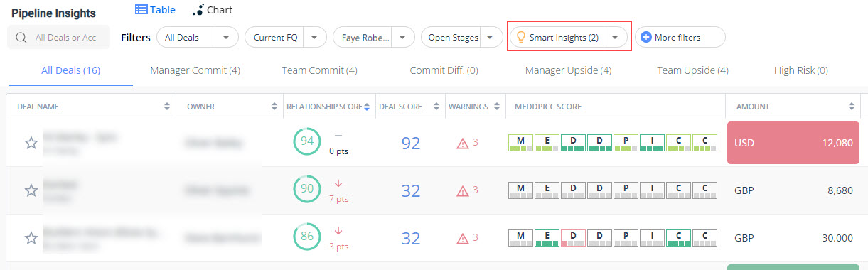Select the Commit Diff. (0) tab

point(444,70)
